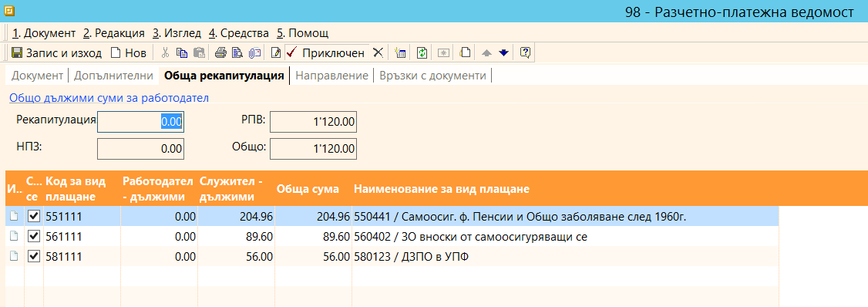Open the 2. Редакция menu
This screenshot has width=868, height=307.
pyautogui.click(x=114, y=32)
